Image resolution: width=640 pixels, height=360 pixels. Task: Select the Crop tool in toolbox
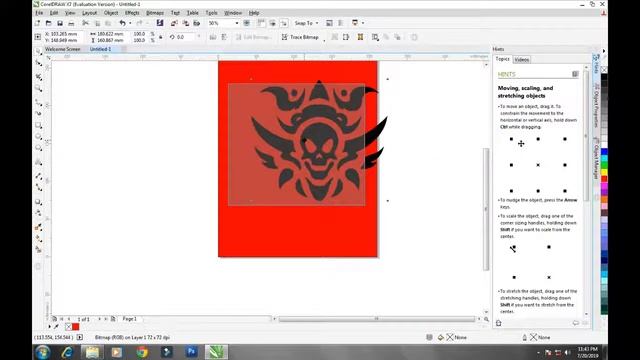38,76
